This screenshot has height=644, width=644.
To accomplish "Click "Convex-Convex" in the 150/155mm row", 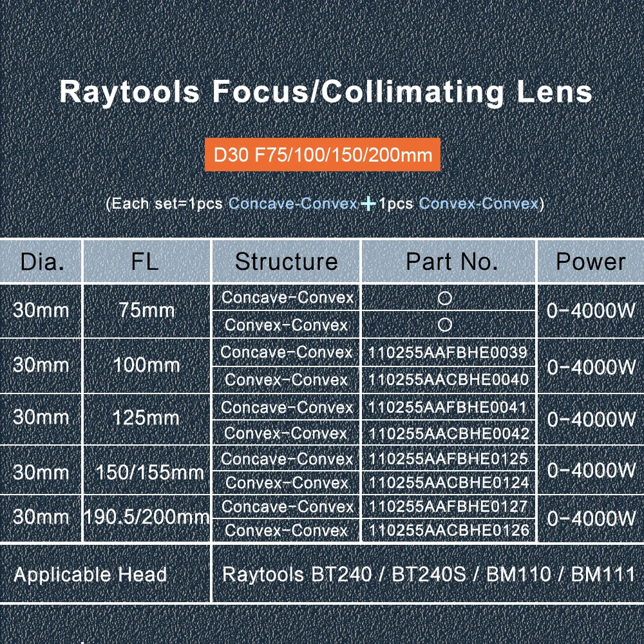I will pos(287,483).
